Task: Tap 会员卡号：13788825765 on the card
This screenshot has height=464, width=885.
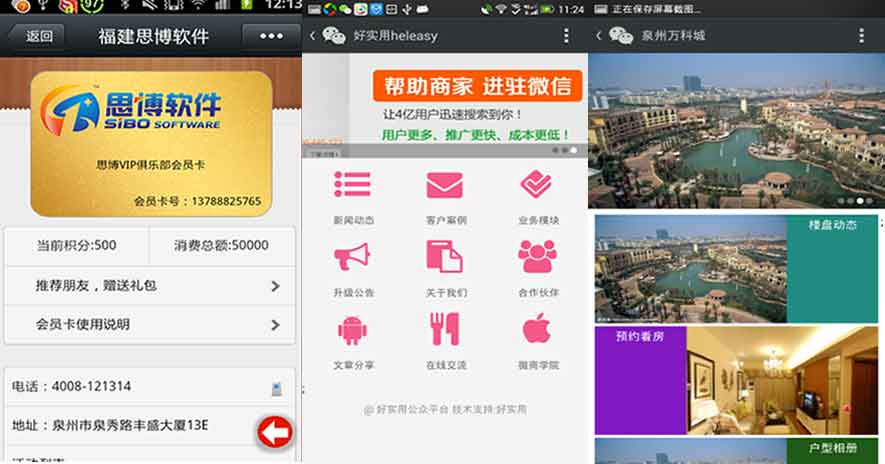Action: click(198, 201)
